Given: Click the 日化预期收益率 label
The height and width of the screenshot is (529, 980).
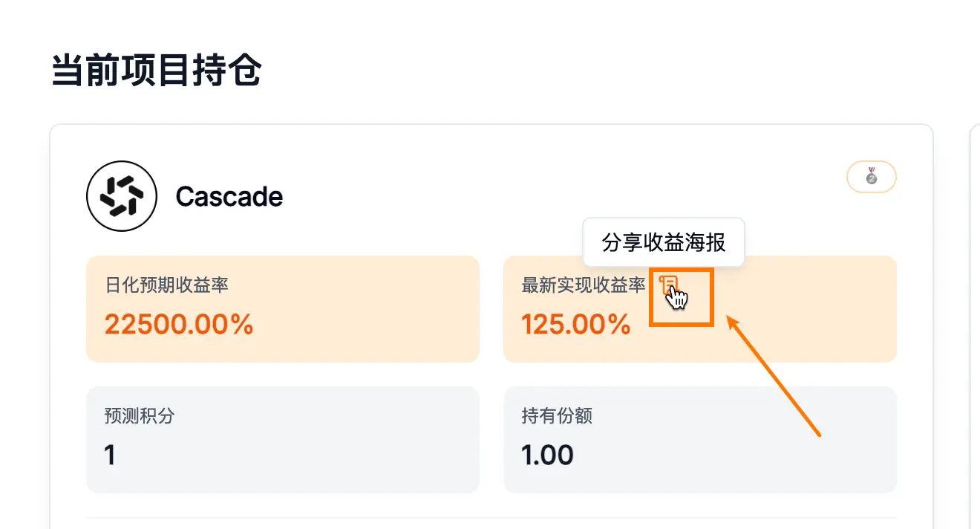Looking at the screenshot, I should point(166,285).
